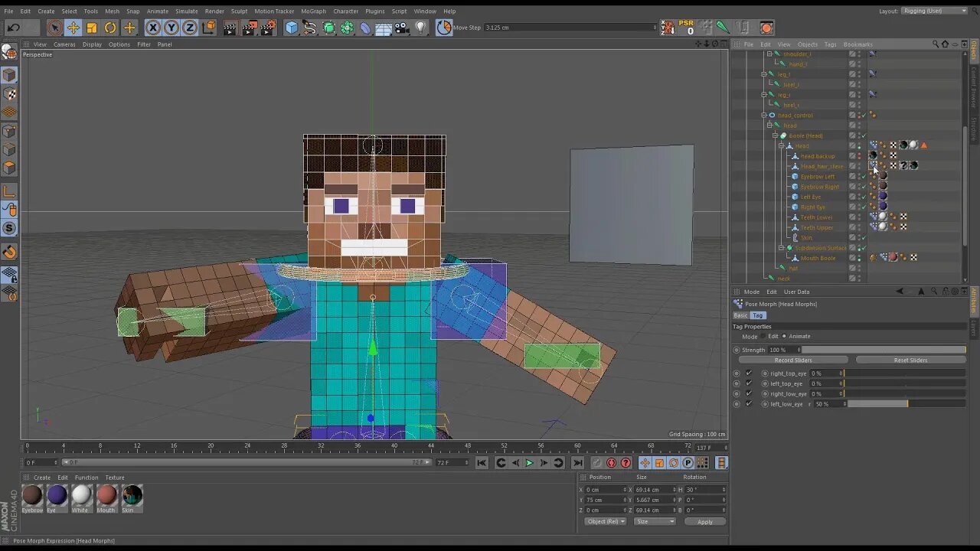Add a Cube primitive object
This screenshot has width=980, height=551.
(292, 28)
